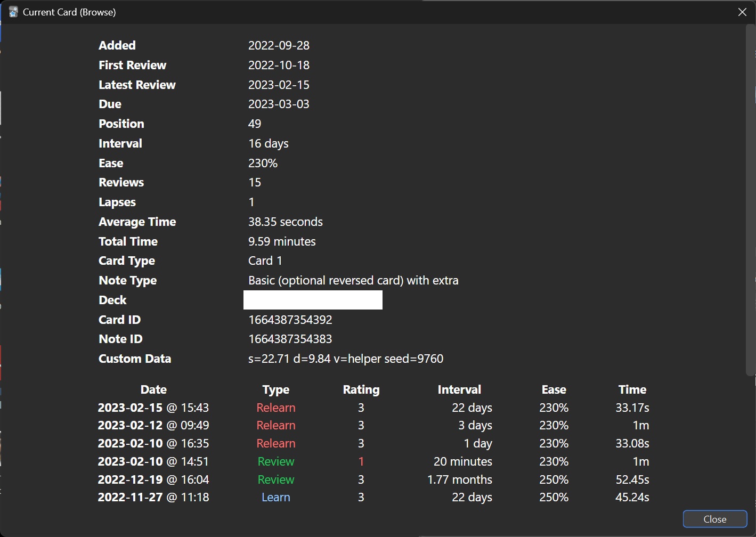Select the Relearn entry from 2023-02-15
Viewport: 756px width, 537px height.
point(275,408)
